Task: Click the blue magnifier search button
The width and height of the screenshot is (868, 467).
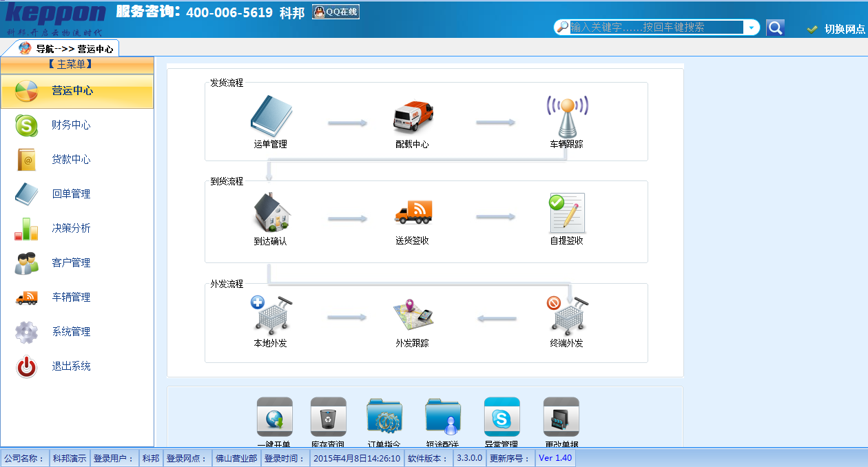Action: (x=775, y=28)
